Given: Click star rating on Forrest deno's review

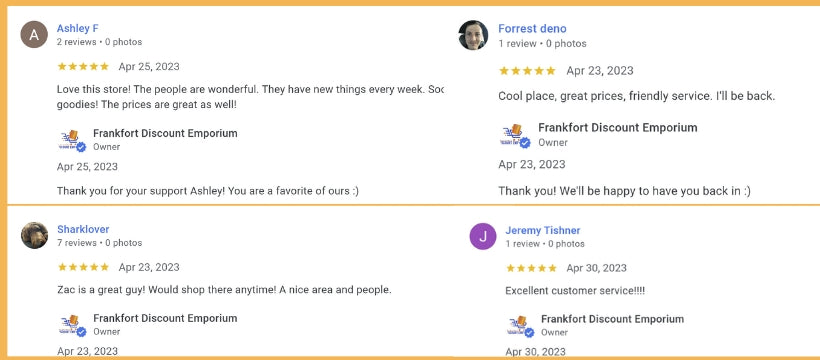Looking at the screenshot, I should pos(527,71).
